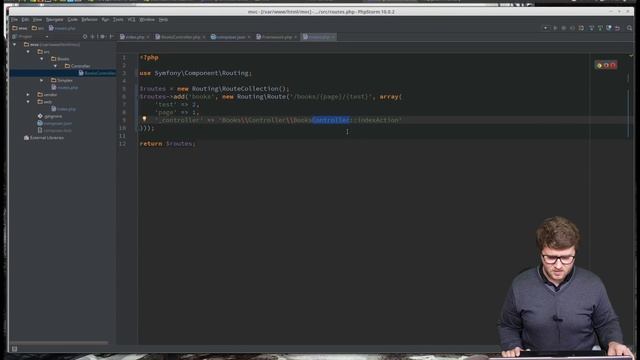Switch to the composer.json editor tab
This screenshot has height=360, width=640.
coord(230,37)
